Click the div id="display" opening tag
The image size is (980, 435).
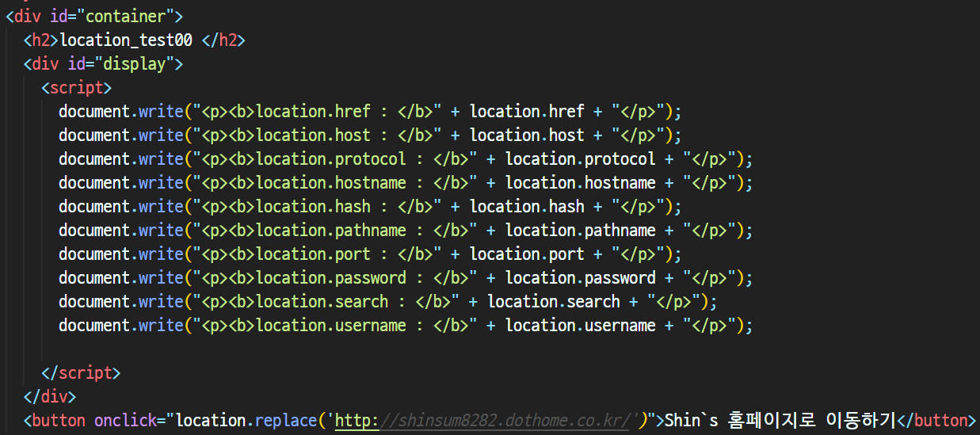tap(104, 63)
